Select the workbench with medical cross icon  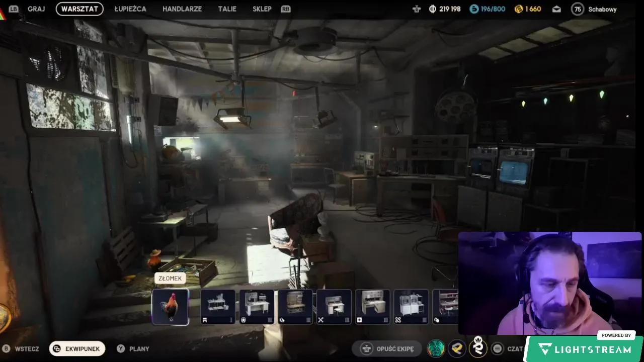click(373, 307)
